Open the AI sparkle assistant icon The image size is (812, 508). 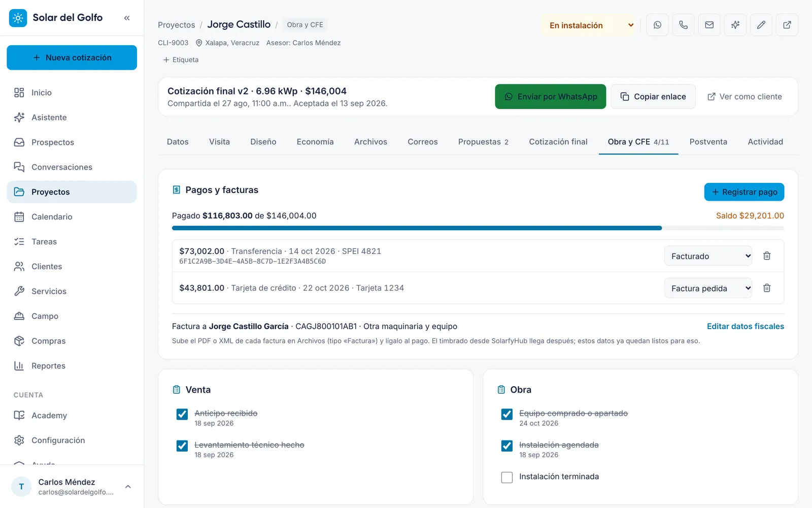(x=735, y=25)
